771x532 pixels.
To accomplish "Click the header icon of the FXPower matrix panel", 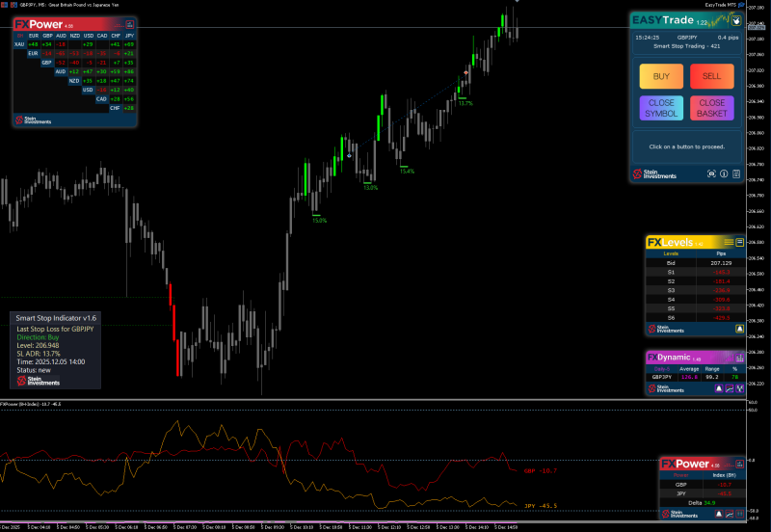I will pos(130,24).
